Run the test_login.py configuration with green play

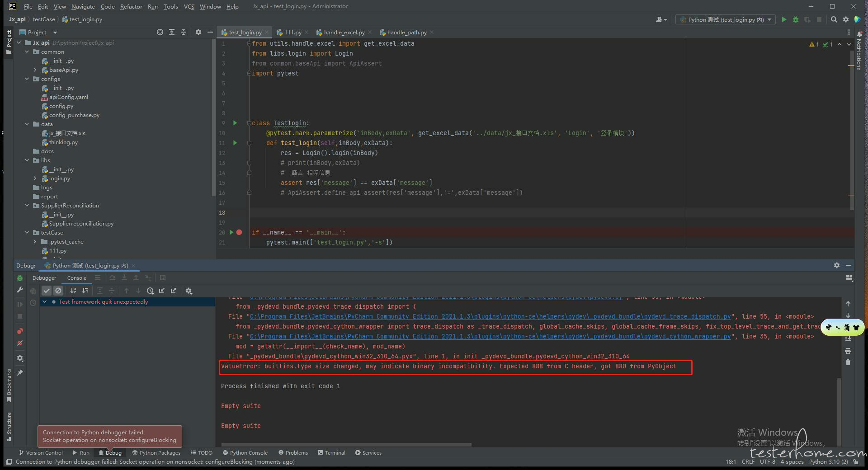(x=784, y=19)
